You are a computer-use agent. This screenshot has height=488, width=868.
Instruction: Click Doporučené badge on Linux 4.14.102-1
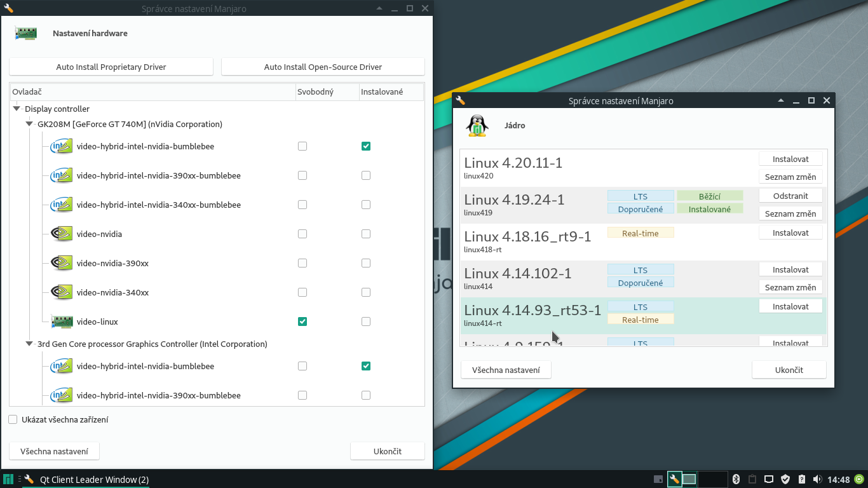641,283
